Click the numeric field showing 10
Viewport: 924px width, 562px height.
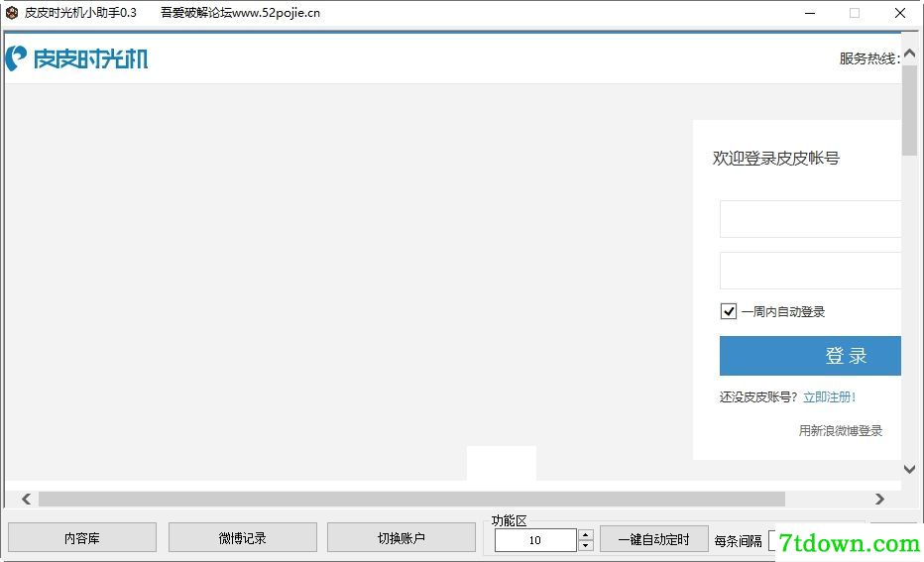pyautogui.click(x=535, y=540)
